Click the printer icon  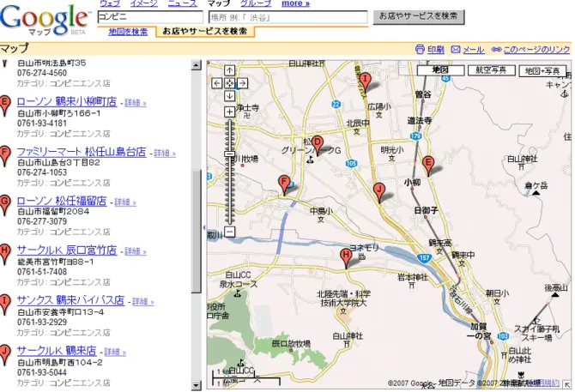(x=420, y=49)
